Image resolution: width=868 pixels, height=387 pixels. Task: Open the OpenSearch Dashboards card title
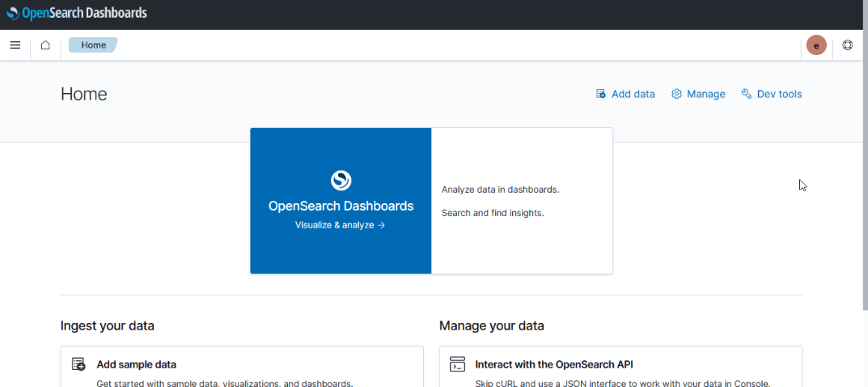point(341,206)
